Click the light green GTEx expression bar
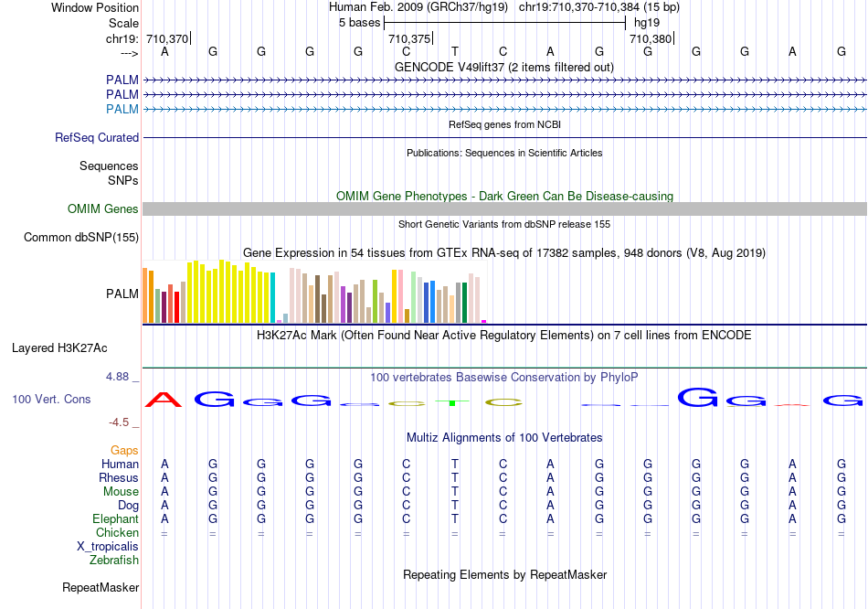The width and height of the screenshot is (868, 609). click(414, 297)
